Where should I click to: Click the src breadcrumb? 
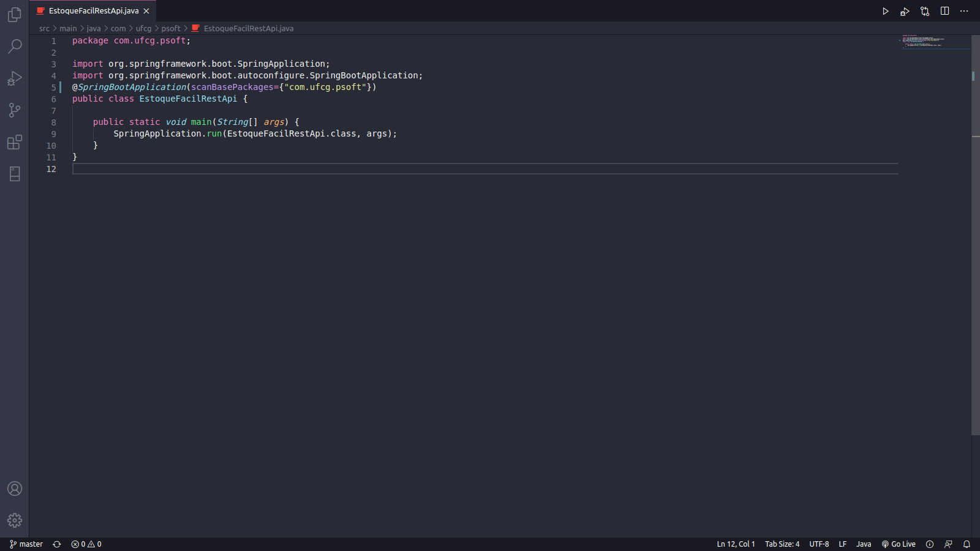(x=44, y=28)
